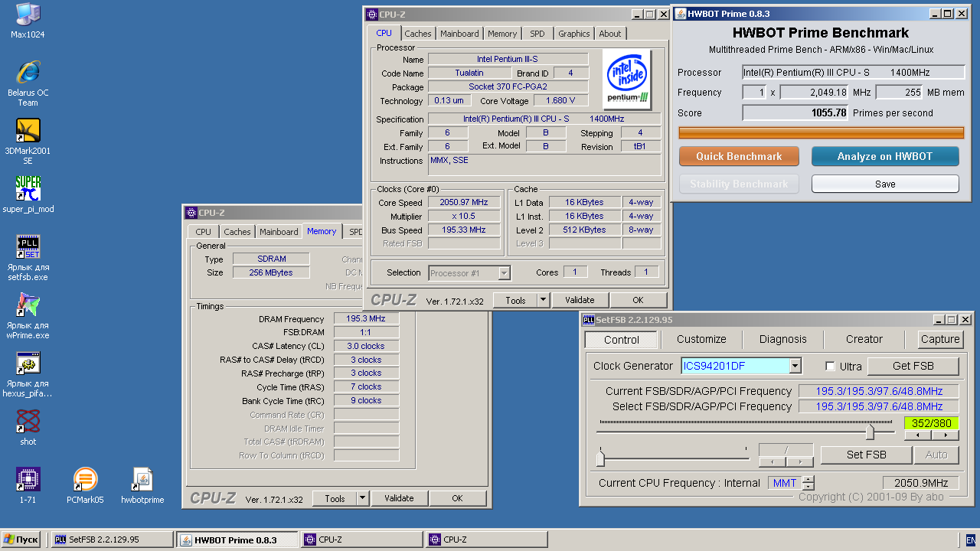Image resolution: width=980 pixels, height=551 pixels.
Task: Click HWBOT Prime title bar icon
Action: [x=680, y=14]
